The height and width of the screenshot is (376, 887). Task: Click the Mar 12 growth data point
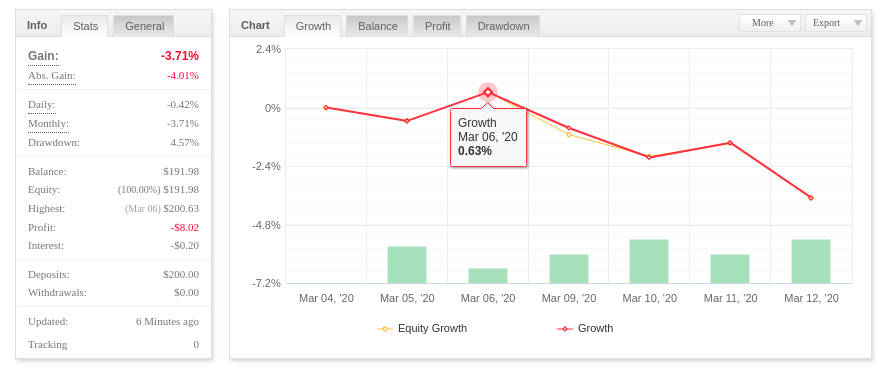(811, 198)
